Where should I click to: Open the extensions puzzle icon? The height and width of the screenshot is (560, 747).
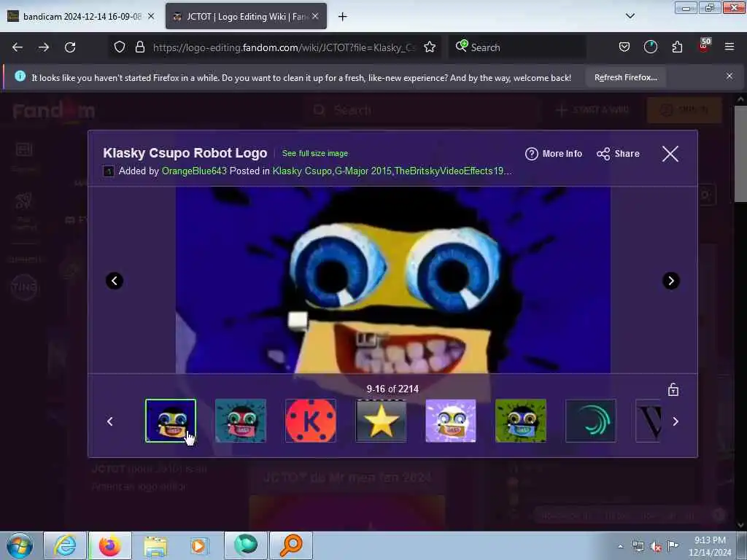point(677,47)
